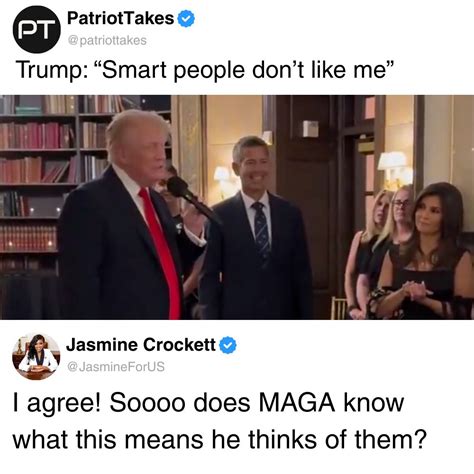Click PatriotTakes blue verified badge
The image size is (474, 474).
[186, 19]
